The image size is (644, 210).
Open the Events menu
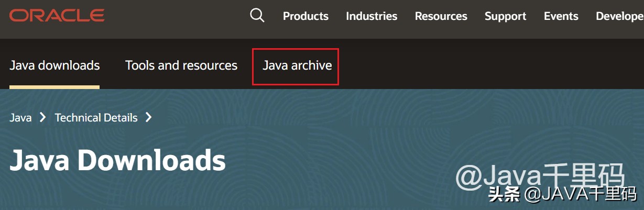tap(561, 16)
